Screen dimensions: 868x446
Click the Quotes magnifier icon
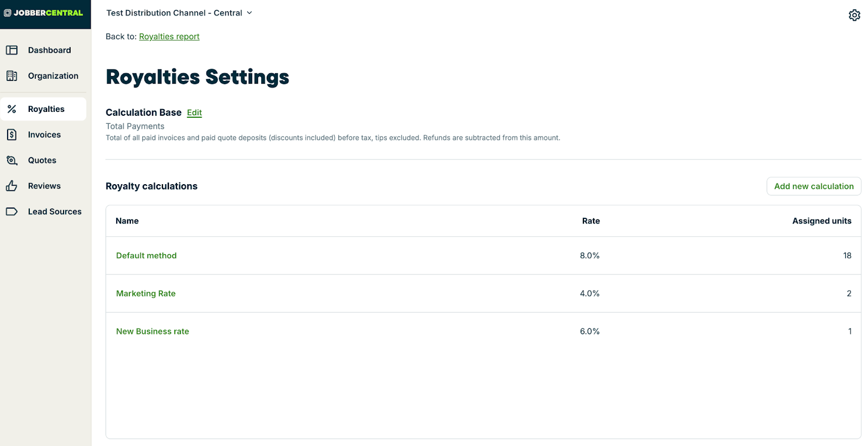point(12,160)
